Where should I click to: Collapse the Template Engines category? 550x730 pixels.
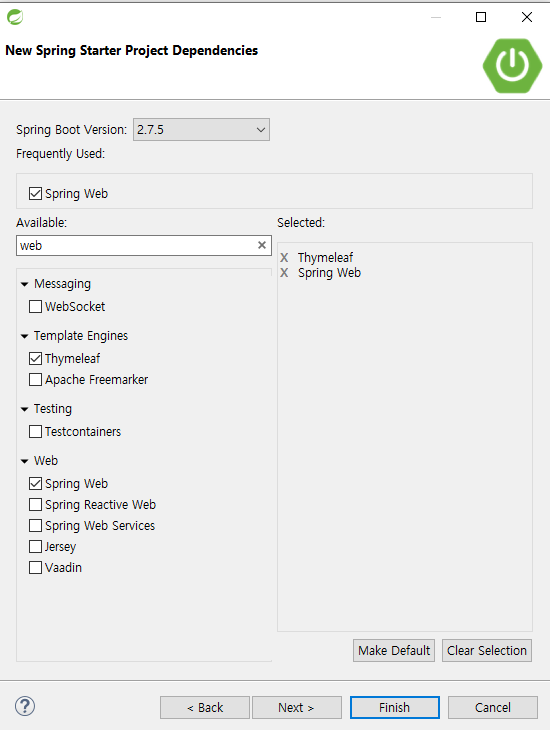point(25,336)
